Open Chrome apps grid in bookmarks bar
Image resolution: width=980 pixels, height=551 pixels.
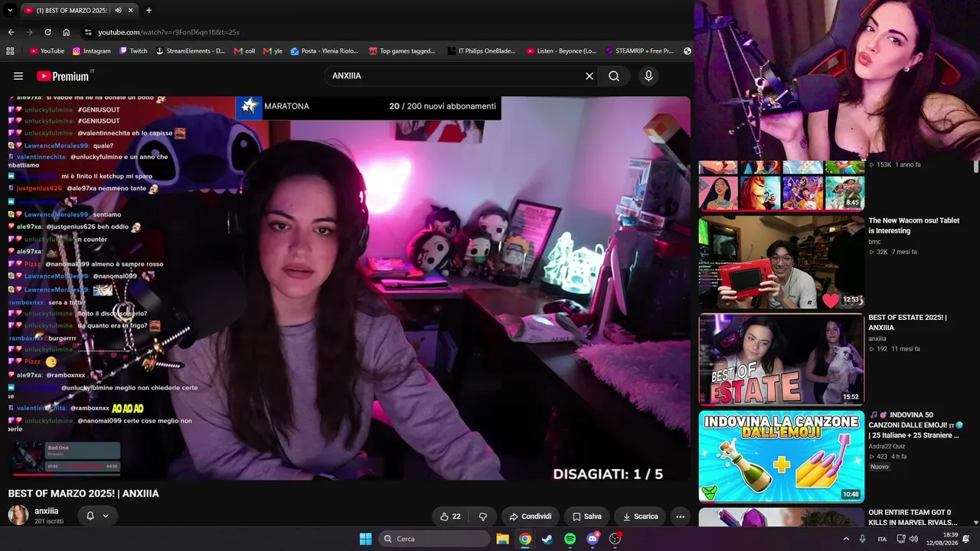click(10, 51)
